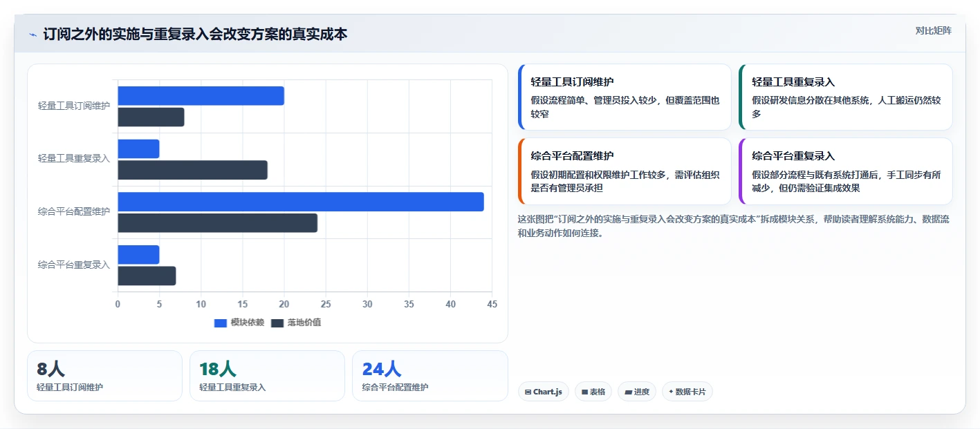
Task: Open the 24人 stat card
Action: point(429,376)
